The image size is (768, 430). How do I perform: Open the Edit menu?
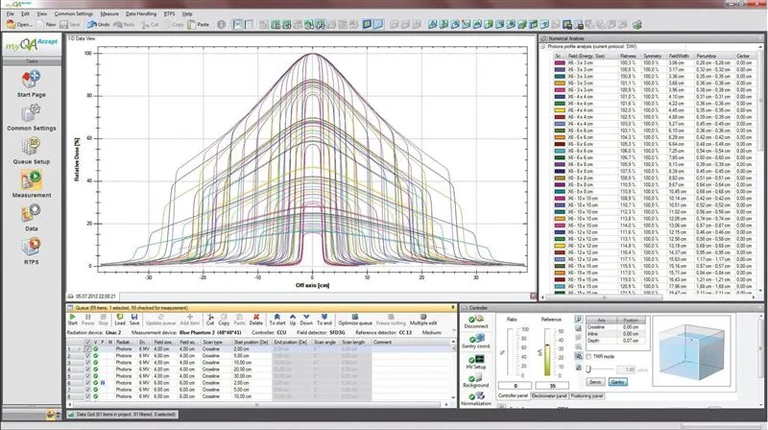click(x=25, y=14)
